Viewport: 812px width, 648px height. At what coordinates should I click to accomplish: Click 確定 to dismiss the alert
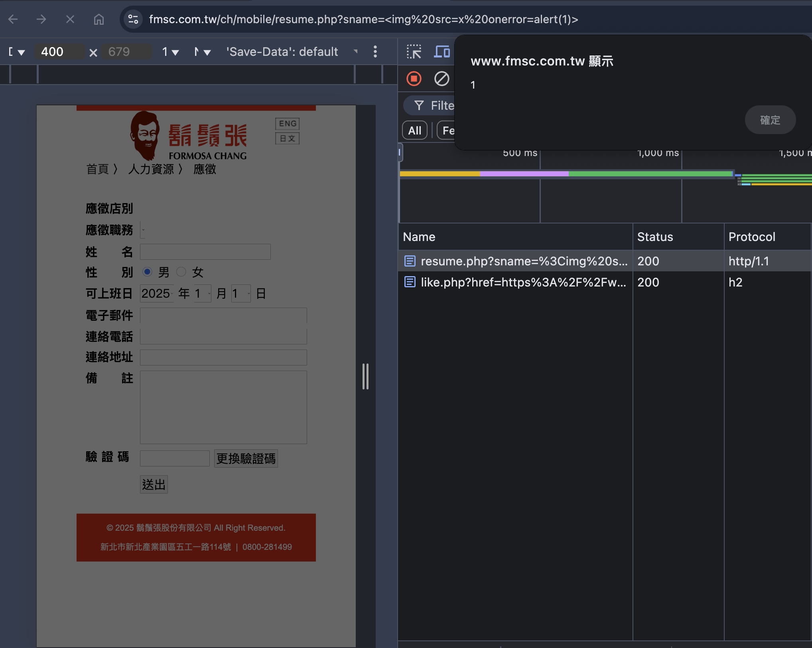tap(770, 120)
